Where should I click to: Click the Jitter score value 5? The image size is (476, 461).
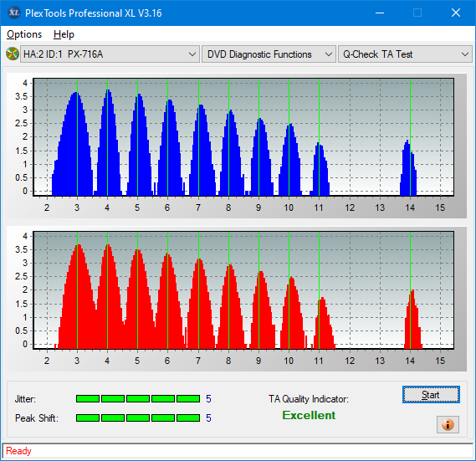tap(208, 399)
